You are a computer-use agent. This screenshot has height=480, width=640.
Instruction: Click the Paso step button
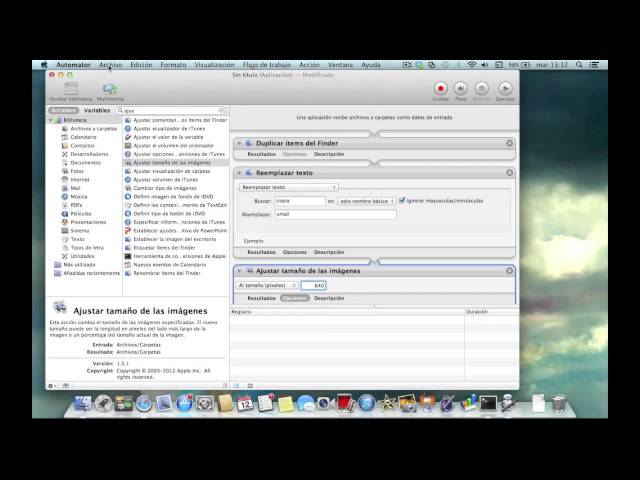coord(461,89)
